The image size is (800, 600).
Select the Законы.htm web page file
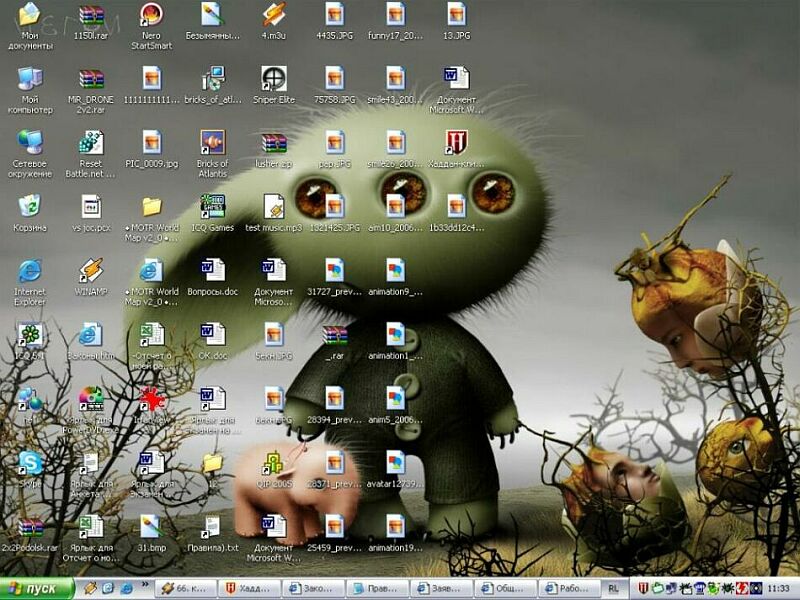pos(91,335)
